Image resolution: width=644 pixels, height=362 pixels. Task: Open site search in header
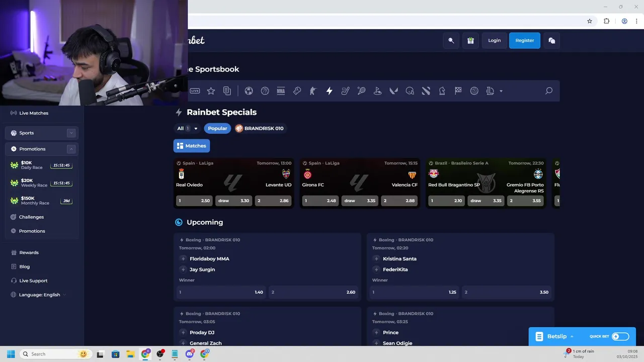pyautogui.click(x=451, y=41)
